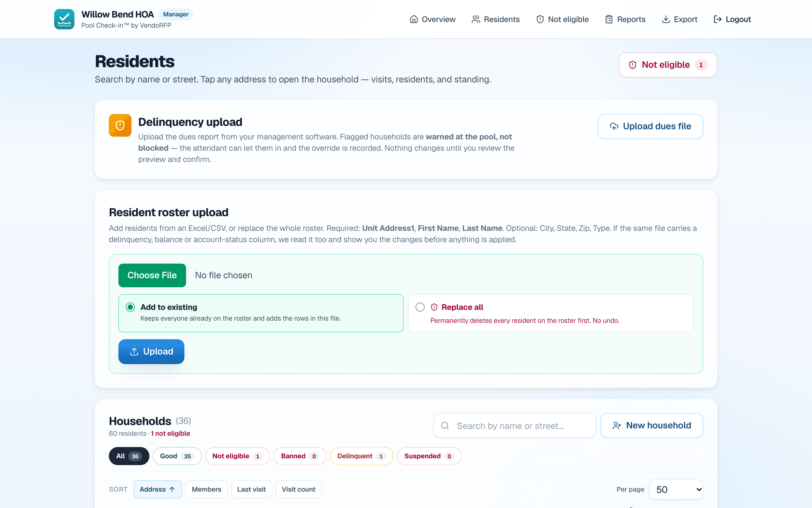Viewport: 812px width, 508px height.
Task: Click the Choose File button
Action: pos(152,275)
